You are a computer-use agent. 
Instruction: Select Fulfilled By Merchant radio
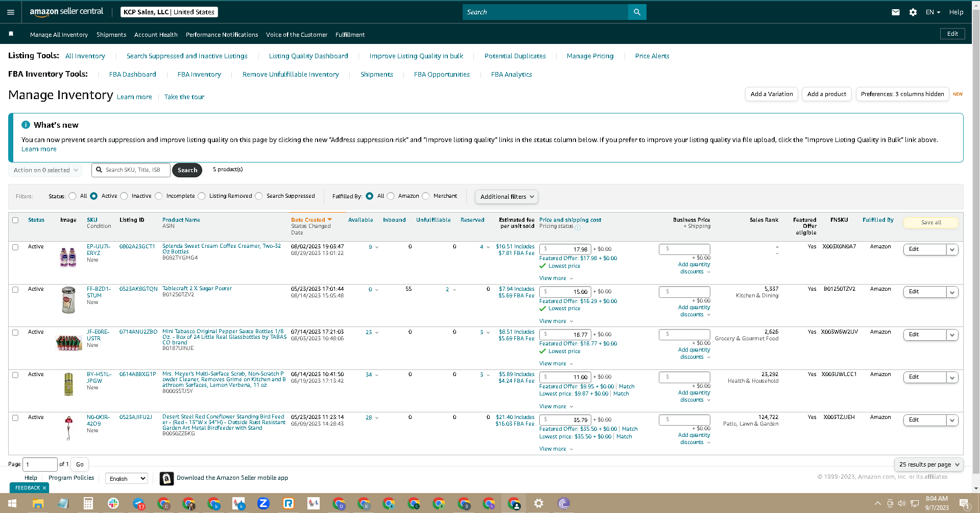(x=426, y=196)
